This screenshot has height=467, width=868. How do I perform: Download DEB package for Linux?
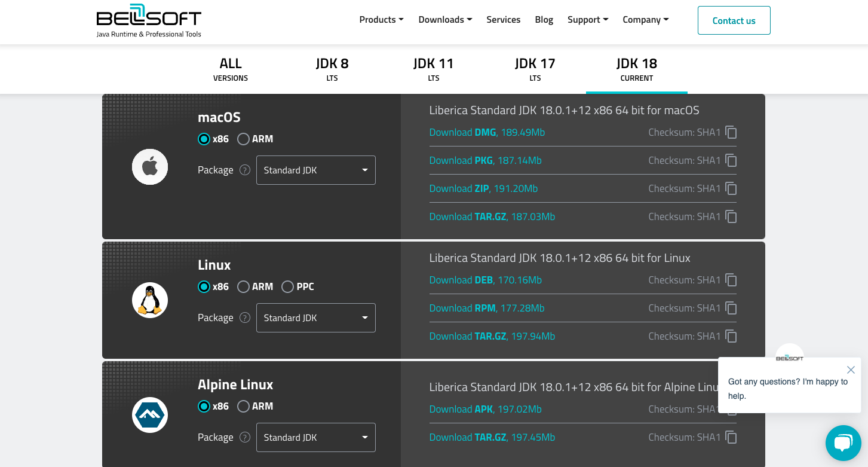485,280
